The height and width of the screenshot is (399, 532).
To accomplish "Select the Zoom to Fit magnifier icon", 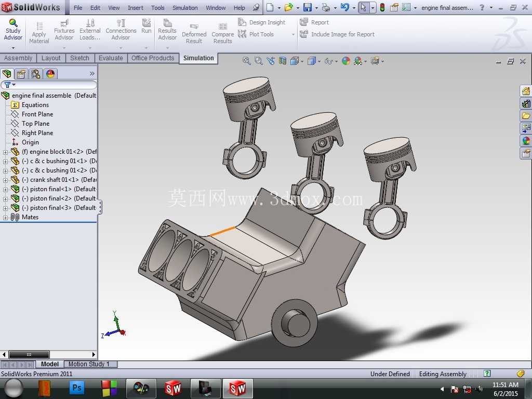I will coord(247,61).
